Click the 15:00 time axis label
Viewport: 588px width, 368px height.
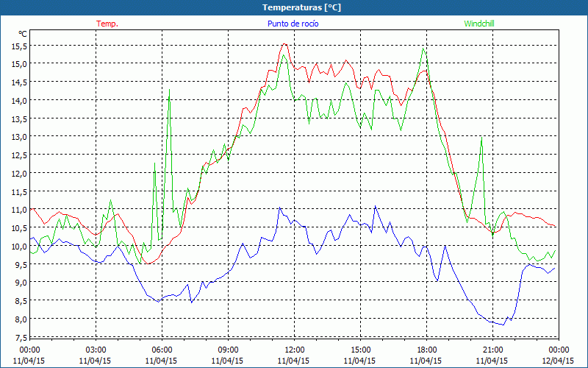point(360,350)
